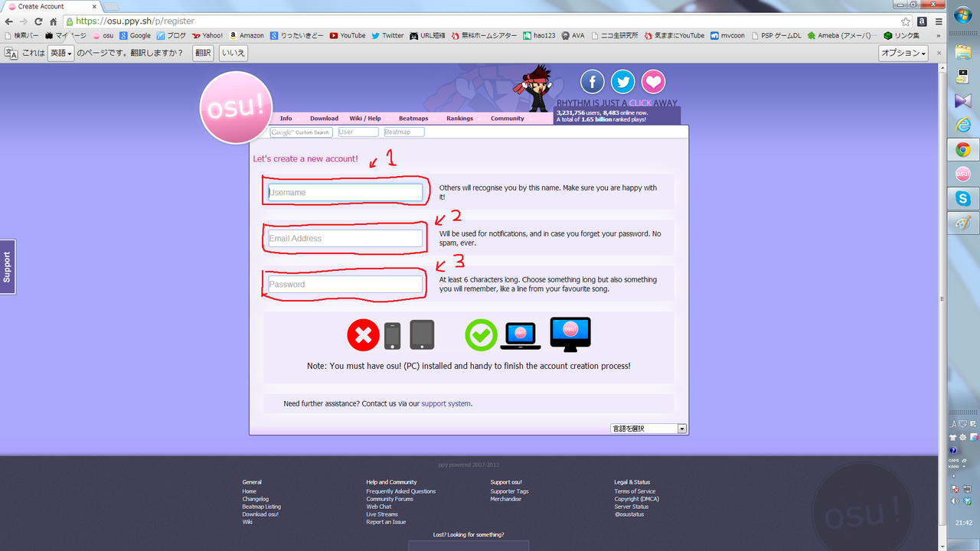Screen dimensions: 980x551
Task: Click the bookmark star in address bar
Action: (x=906, y=21)
